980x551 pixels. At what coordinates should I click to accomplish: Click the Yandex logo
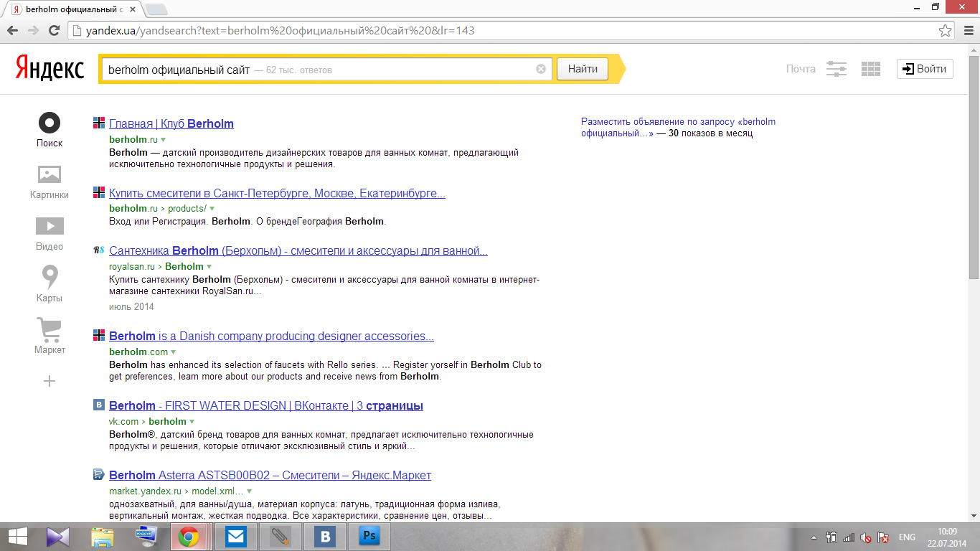(50, 69)
